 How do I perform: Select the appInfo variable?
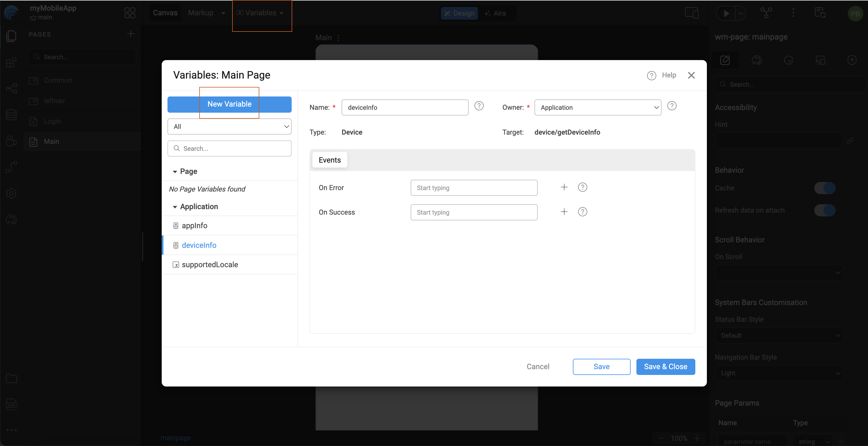point(194,226)
